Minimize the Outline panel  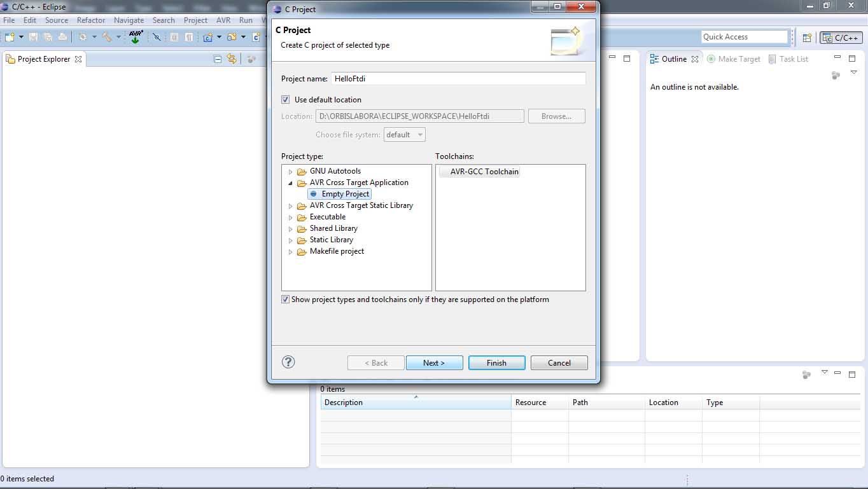837,59
